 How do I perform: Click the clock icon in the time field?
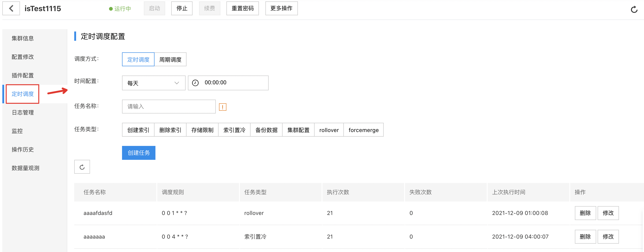195,83
